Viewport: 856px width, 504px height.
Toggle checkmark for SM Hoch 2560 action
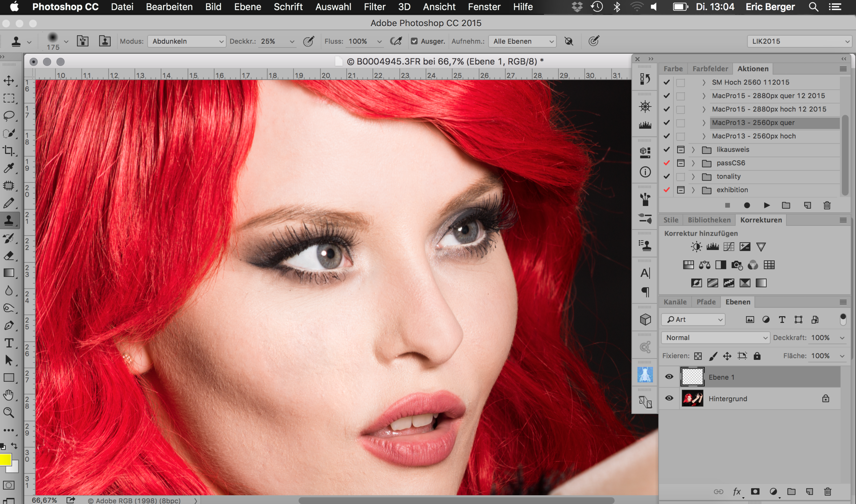[x=666, y=82]
